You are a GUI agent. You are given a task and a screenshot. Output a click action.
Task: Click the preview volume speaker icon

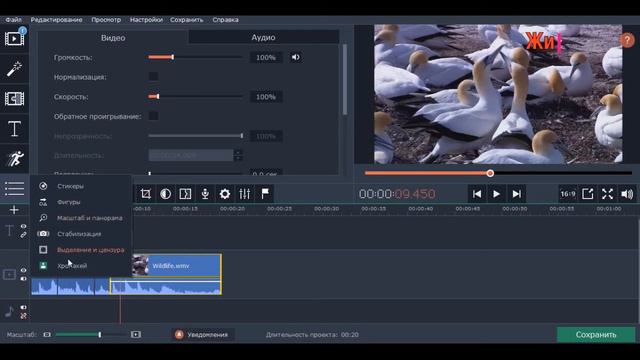tap(627, 194)
